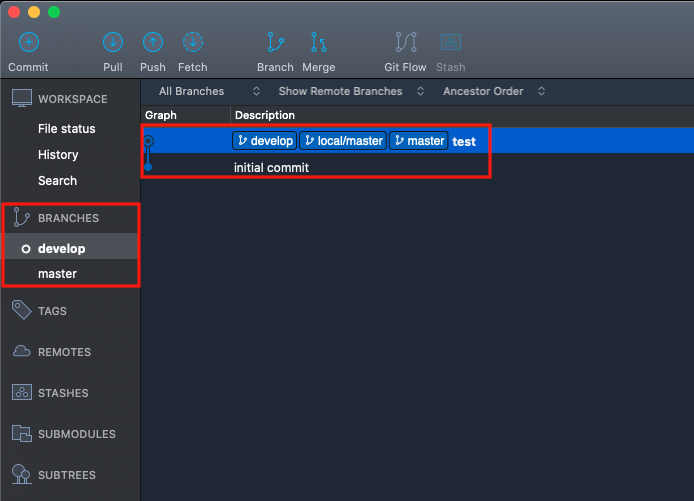Click the Description column header
The image size is (694, 501).
pos(265,115)
